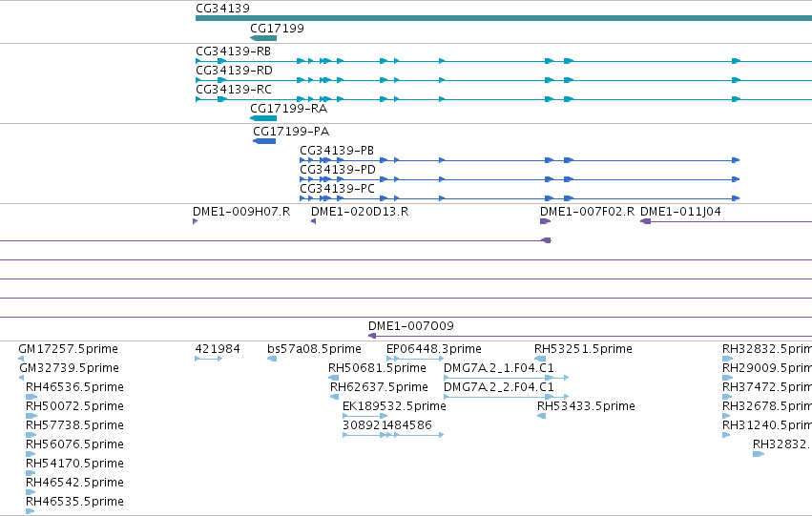The height and width of the screenshot is (516, 812).
Task: Click the CG17199 gene arrow glyph
Action: click(x=263, y=38)
